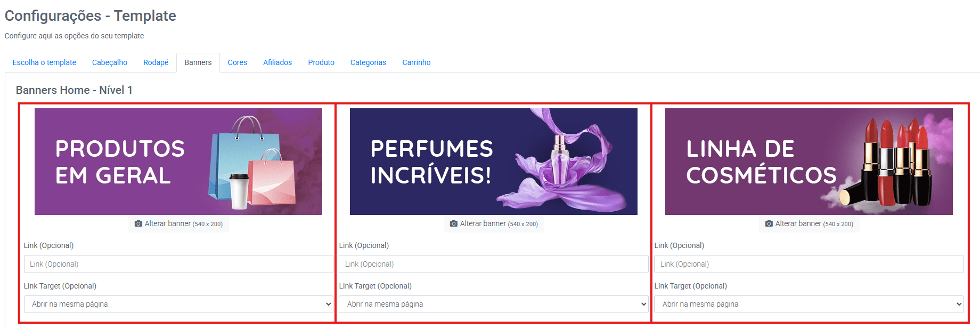Click the Configurações - Template page title
The height and width of the screenshot is (328, 980).
[x=91, y=16]
